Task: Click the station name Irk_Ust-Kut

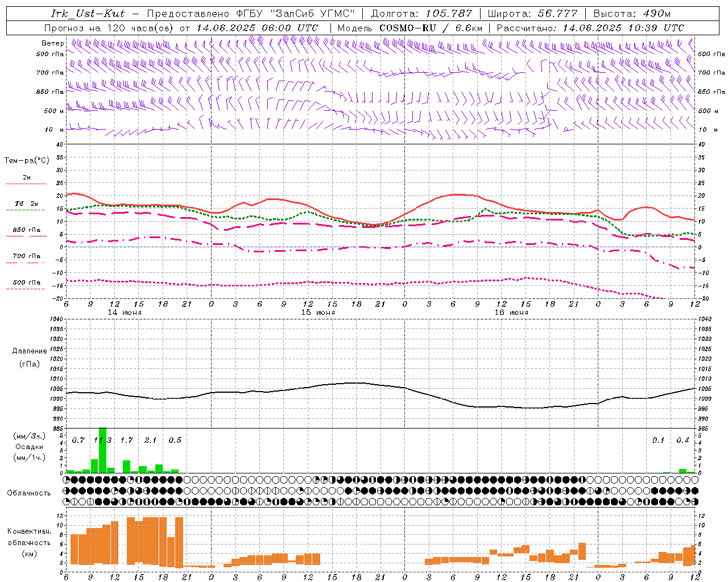Action: pos(88,14)
